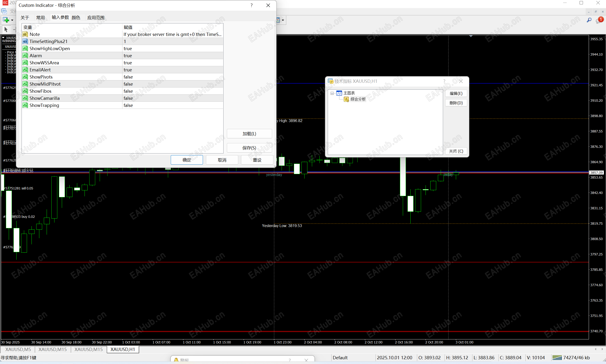Open the new chart dropdown arrow
The width and height of the screenshot is (606, 364).
click(x=12, y=20)
